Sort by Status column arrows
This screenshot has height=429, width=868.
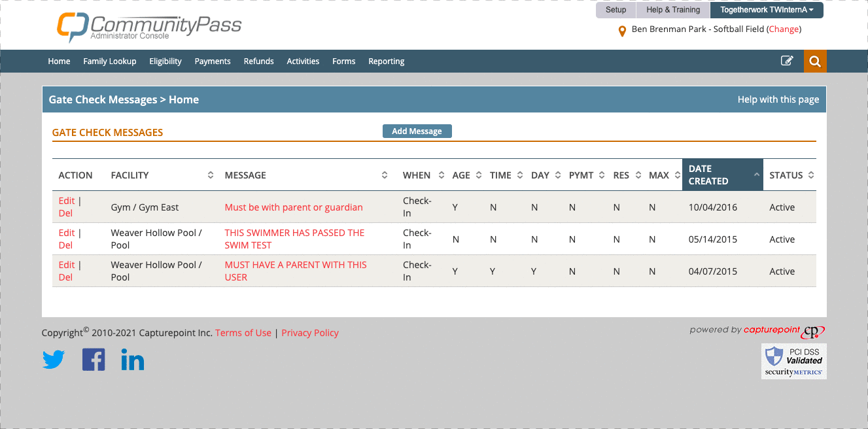tap(811, 175)
